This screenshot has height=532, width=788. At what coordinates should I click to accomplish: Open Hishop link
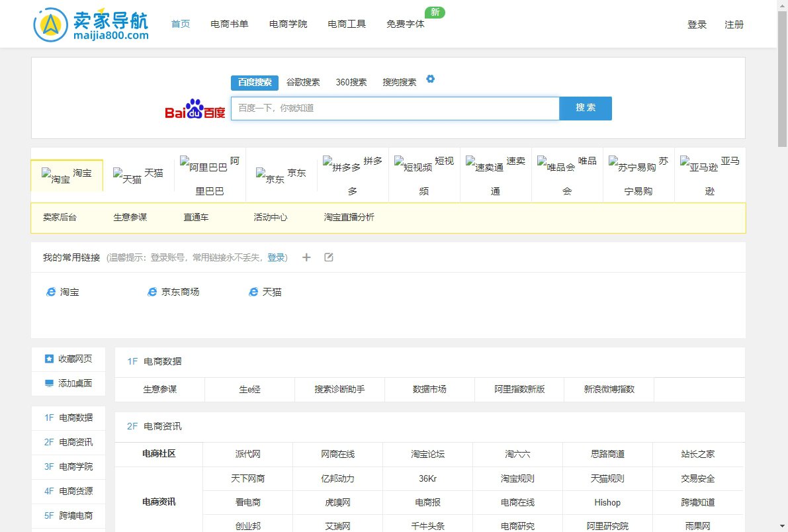tap(607, 502)
